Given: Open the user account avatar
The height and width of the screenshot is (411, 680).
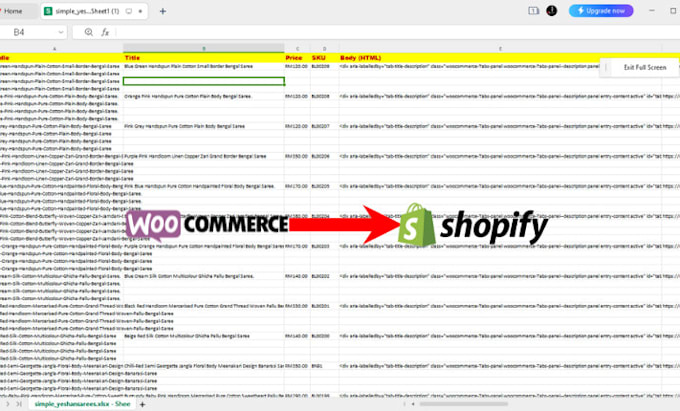Looking at the screenshot, I should (x=552, y=11).
